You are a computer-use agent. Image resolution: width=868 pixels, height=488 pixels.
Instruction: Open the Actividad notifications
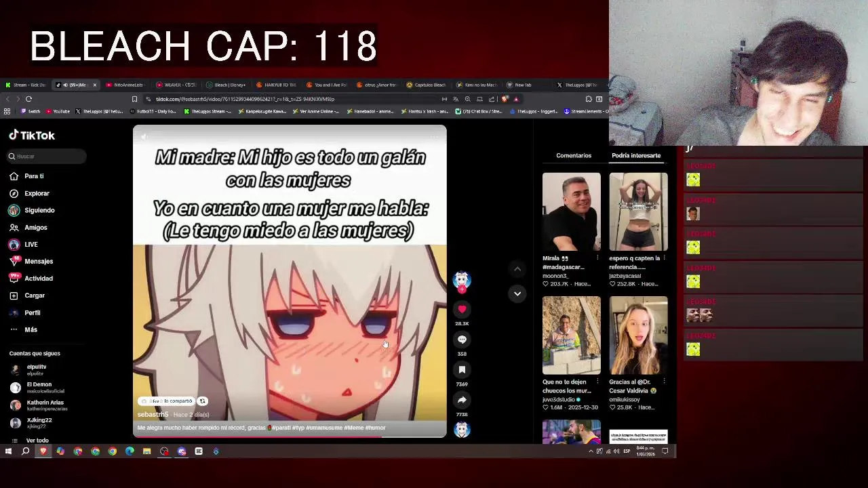click(31, 278)
